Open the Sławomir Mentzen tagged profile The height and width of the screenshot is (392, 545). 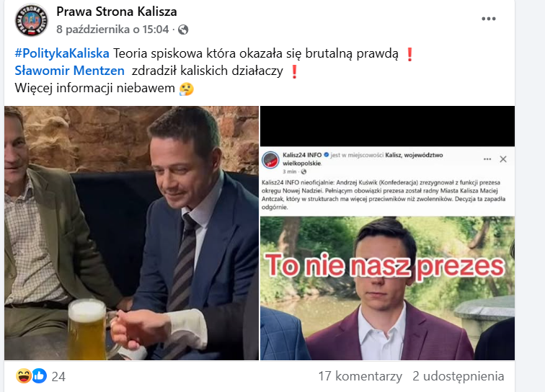click(x=69, y=71)
